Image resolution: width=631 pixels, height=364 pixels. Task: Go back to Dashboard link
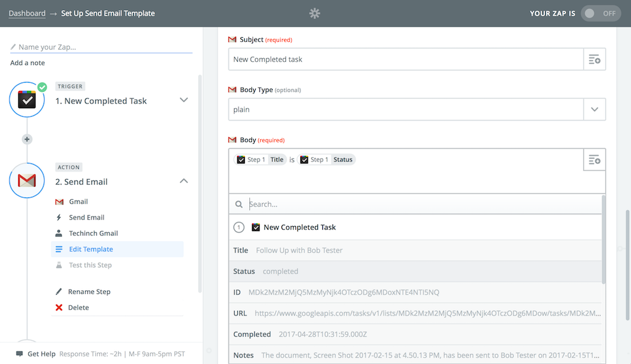27,13
